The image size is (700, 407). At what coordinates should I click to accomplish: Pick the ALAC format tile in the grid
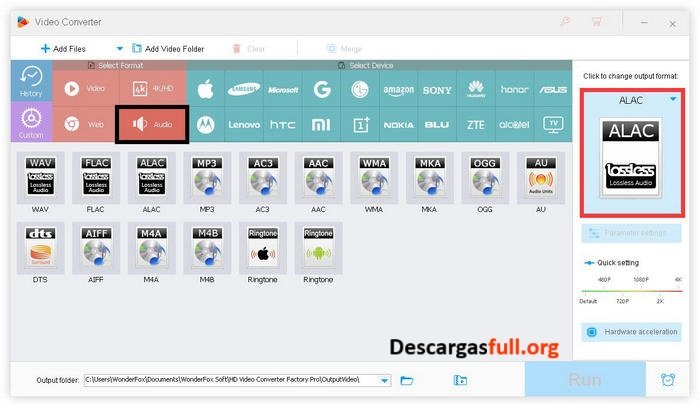coord(151,178)
